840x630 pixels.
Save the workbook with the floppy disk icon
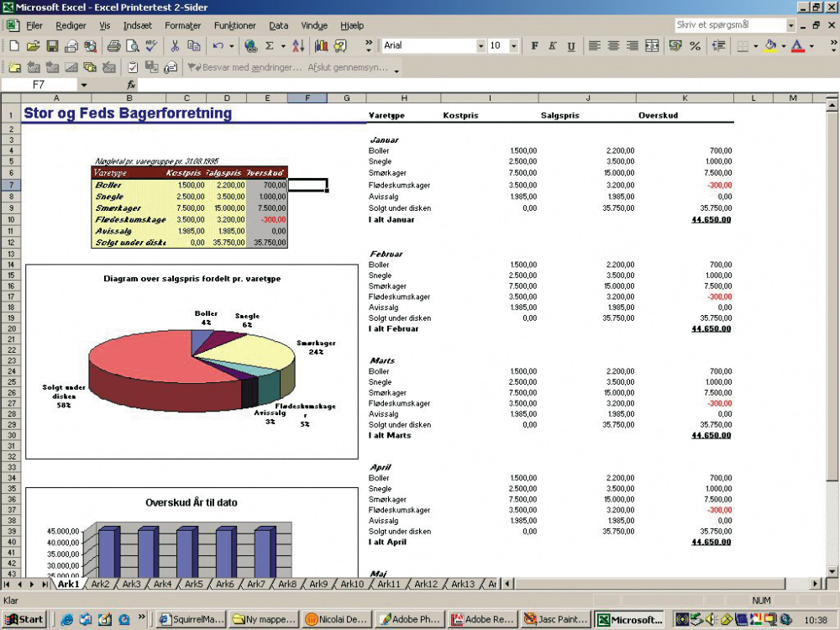tap(52, 46)
